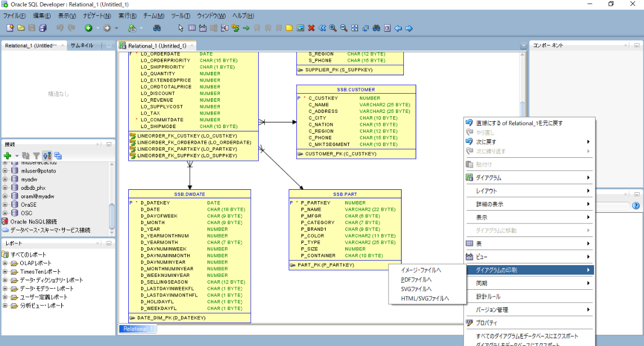Click the zoom-out magnifier icon
Viewport: 644px width, 346px height.
[x=343, y=28]
